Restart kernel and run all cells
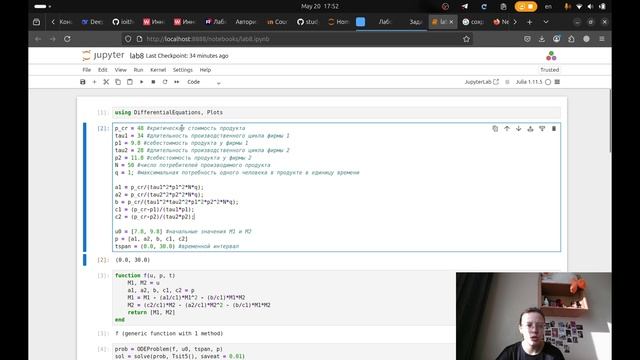 (177, 82)
